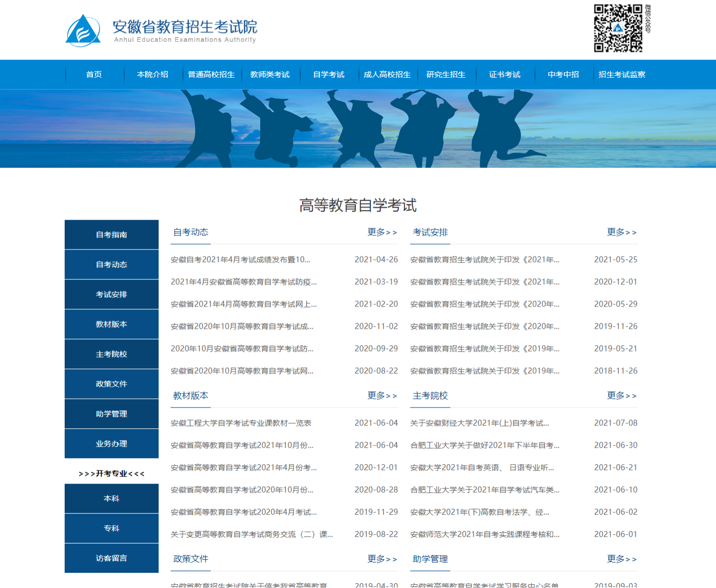Click the graduates silhouette banner image
716x588 pixels.
tap(358, 129)
